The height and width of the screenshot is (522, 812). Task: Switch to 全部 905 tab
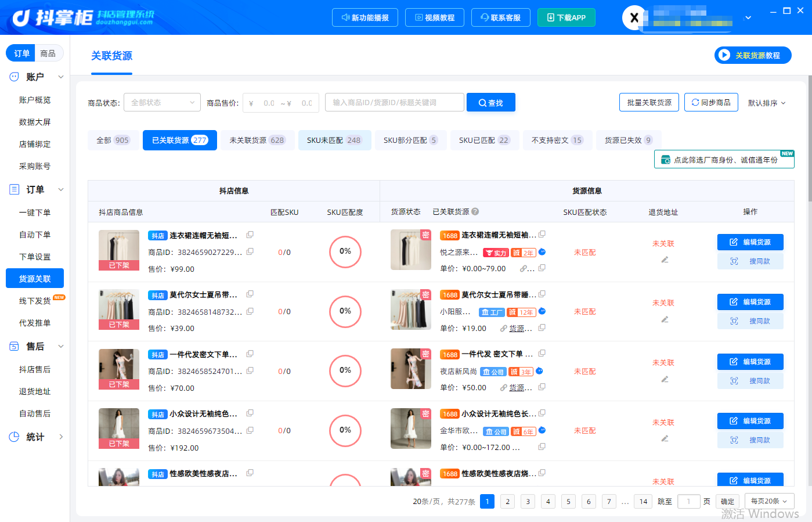tap(113, 141)
